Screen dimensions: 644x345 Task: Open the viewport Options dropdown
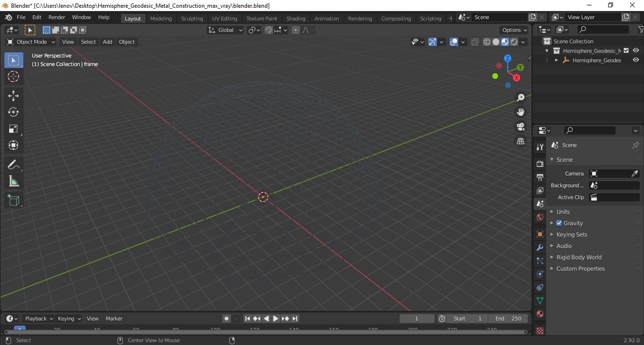click(x=514, y=30)
